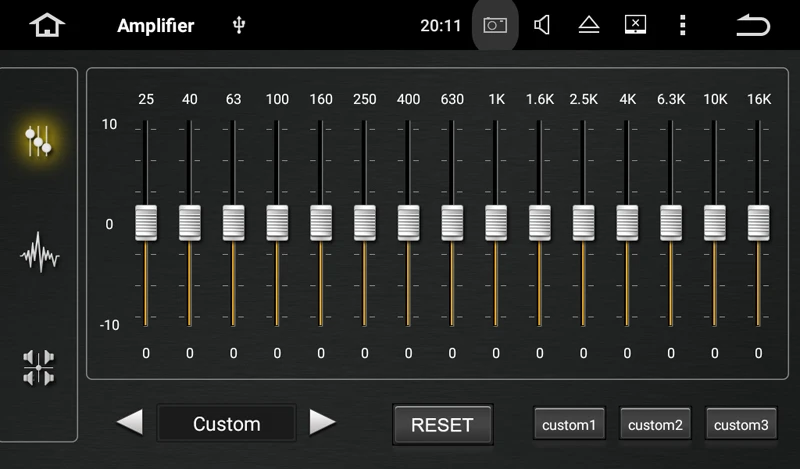Click the 10K band slider handle
The height and width of the screenshot is (469, 800).
pos(715,223)
